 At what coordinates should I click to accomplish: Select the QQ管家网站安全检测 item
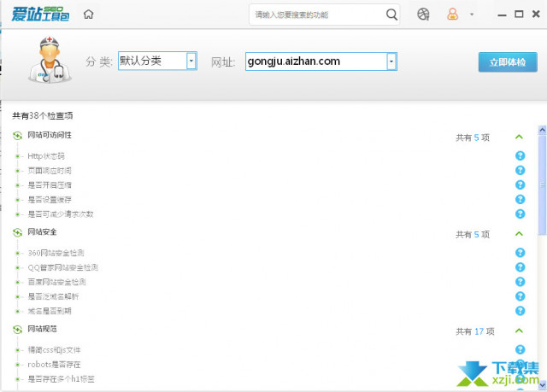tap(62, 267)
